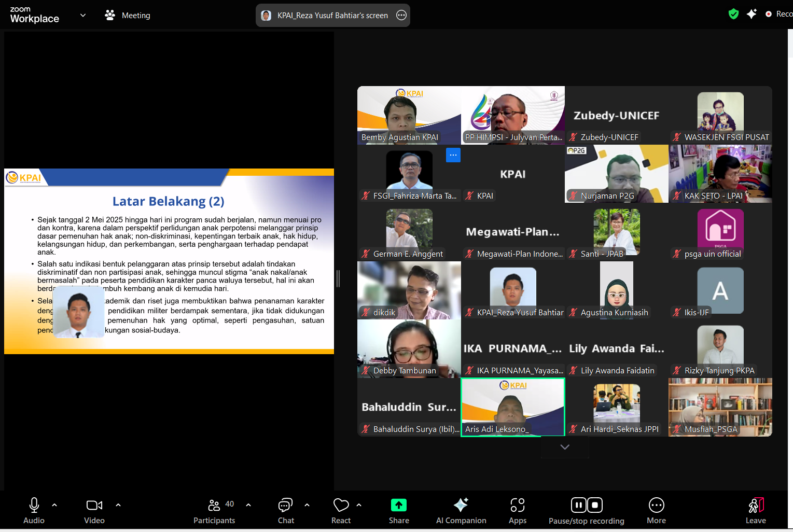Select Aris Adi Leksono active speaker tile
The width and height of the screenshot is (793, 532).
coord(513,407)
